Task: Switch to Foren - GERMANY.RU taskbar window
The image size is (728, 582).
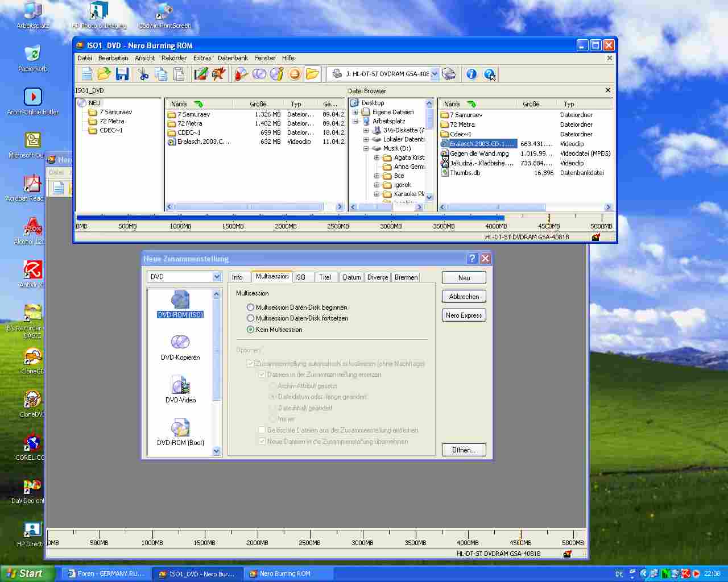Action: click(106, 573)
